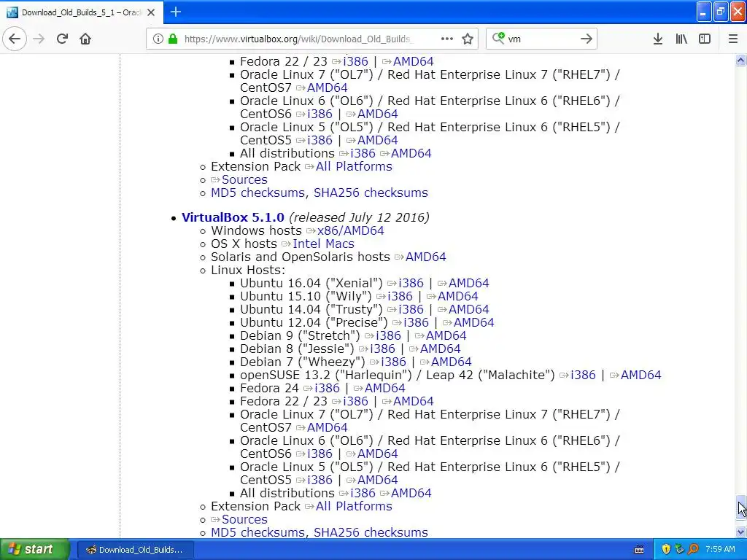Viewport: 747px width, 560px height.
Task: Download Debian 7 Wheezy AMD64 build
Action: [x=451, y=362]
